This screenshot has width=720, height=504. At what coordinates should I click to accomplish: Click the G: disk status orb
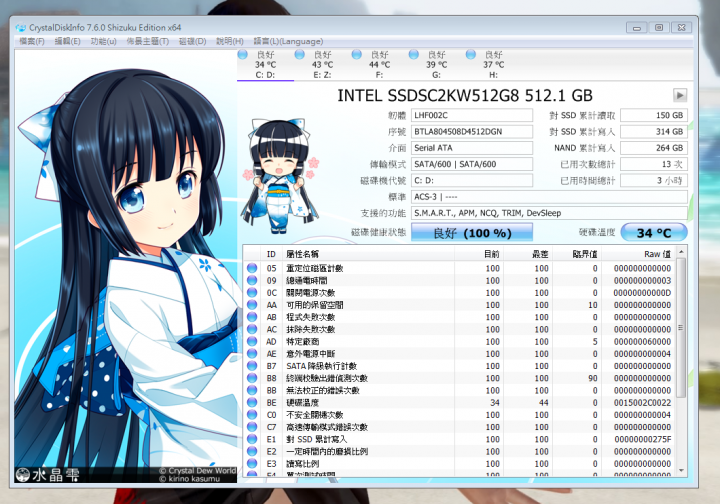tap(413, 55)
